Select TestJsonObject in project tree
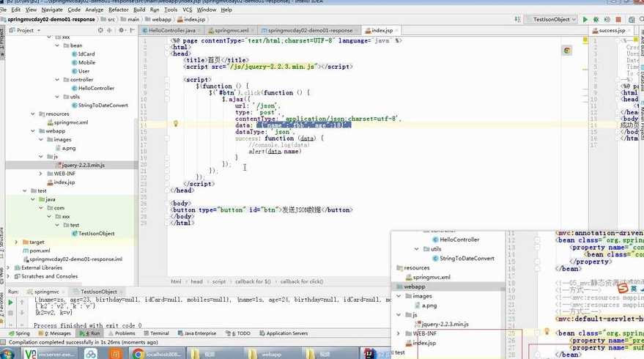 coord(93,234)
